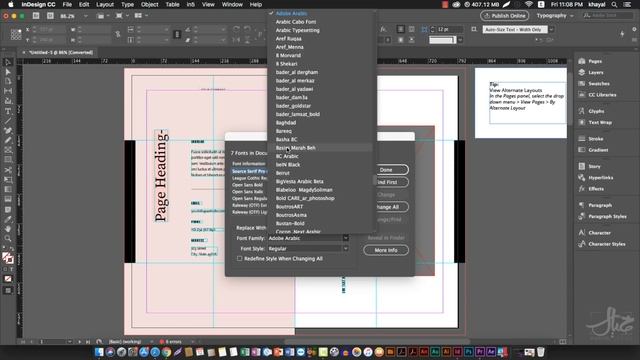Screen dimensions: 640x360
Task: Click fill and stroke color swatch
Action: [8, 258]
